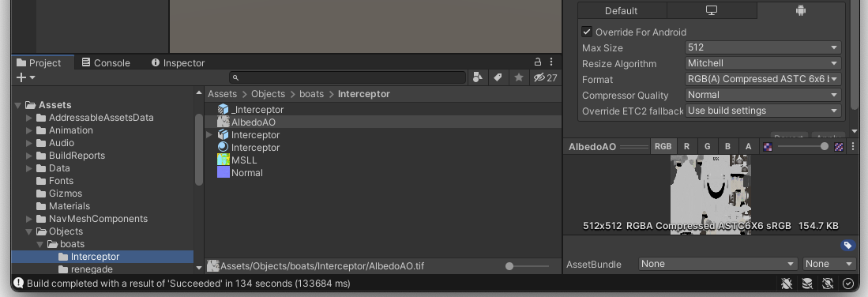Switch to the Inspector tab
Screen dimensions: 868x297
pos(178,62)
